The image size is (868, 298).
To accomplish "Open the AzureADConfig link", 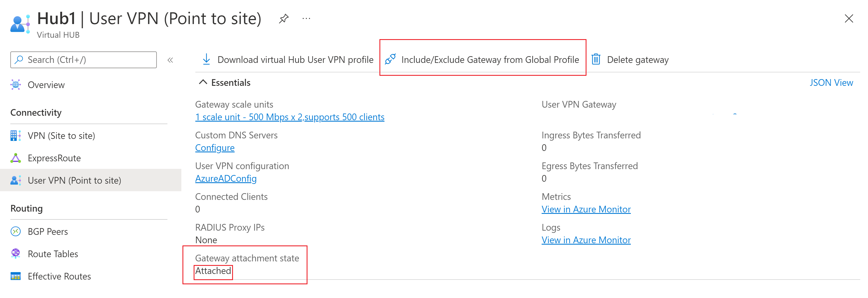I will click(226, 179).
